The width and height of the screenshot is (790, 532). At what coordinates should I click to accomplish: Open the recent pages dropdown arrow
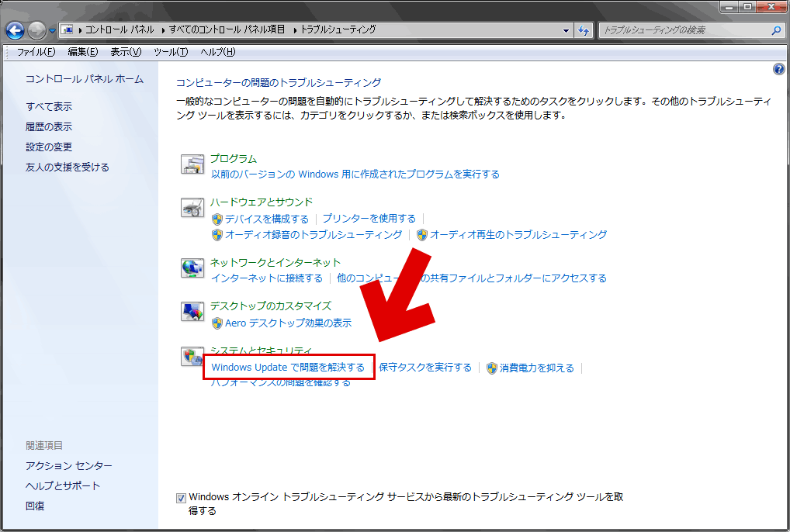point(51,31)
